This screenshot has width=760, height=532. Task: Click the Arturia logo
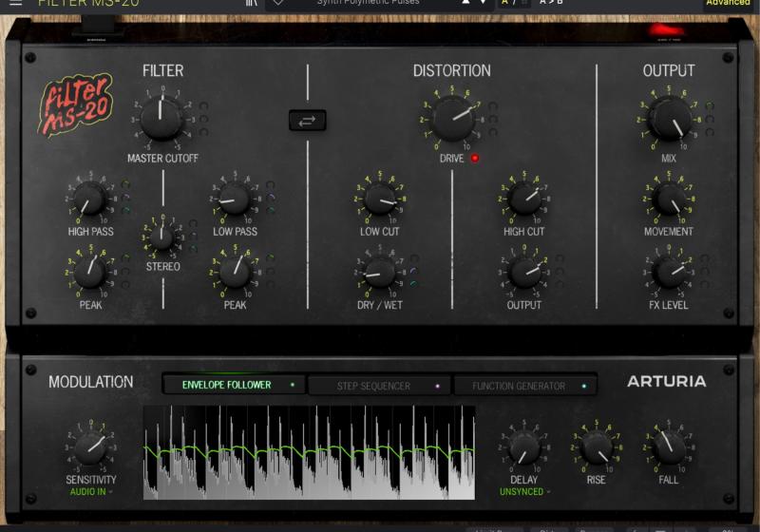point(667,381)
